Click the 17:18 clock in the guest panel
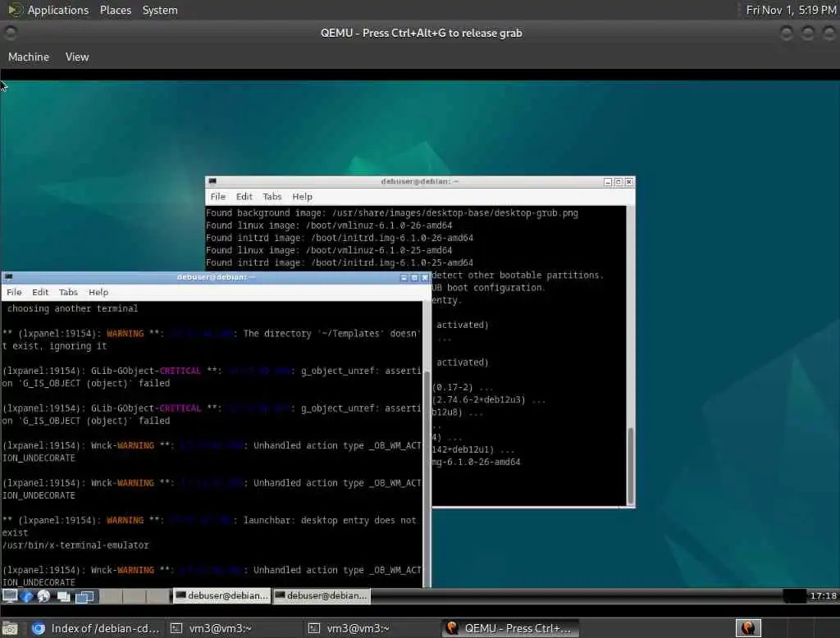 click(823, 595)
